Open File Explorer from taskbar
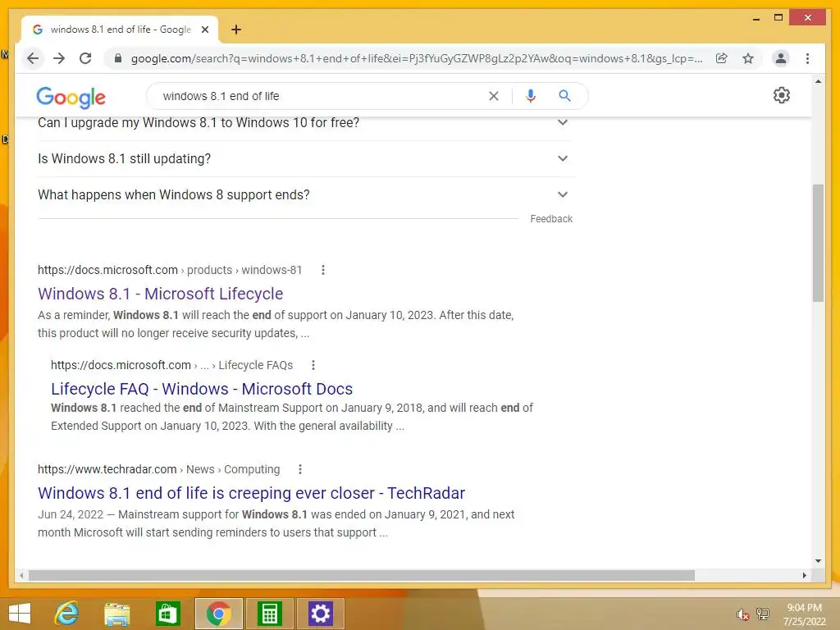 tap(116, 614)
